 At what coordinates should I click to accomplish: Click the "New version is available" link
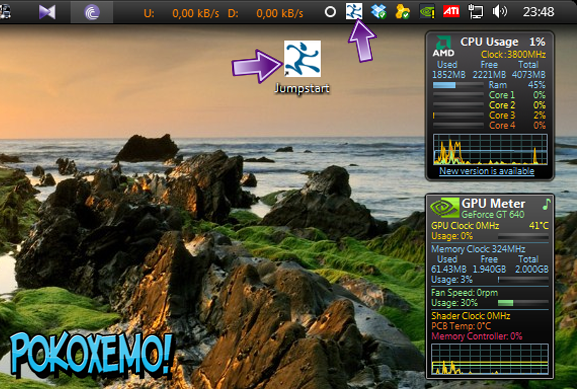tap(486, 171)
